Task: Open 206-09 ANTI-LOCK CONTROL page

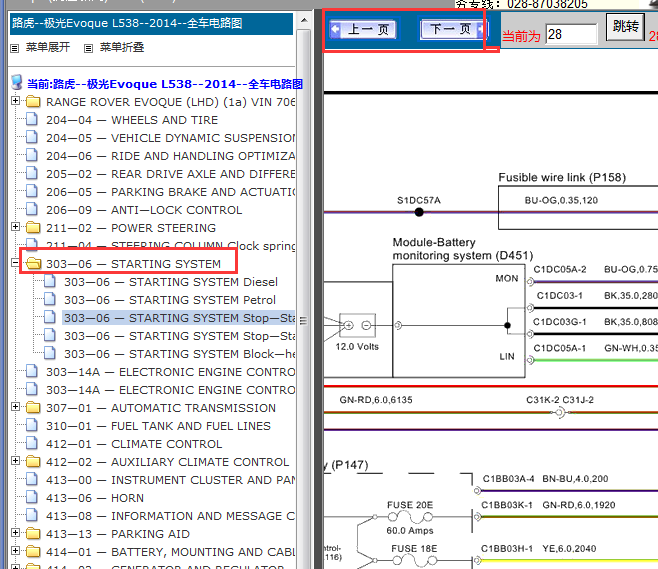Action: (x=144, y=210)
